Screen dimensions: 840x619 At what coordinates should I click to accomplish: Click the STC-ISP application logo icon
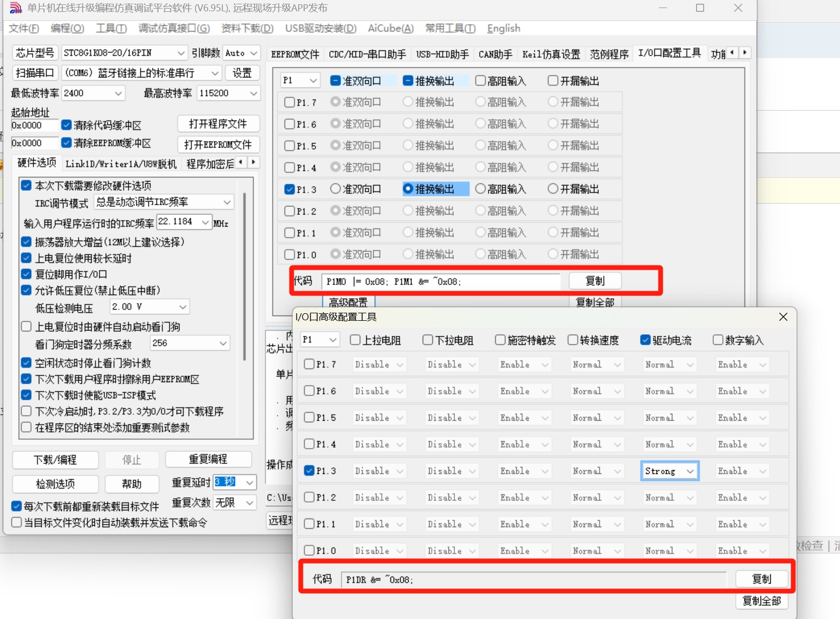(x=16, y=8)
